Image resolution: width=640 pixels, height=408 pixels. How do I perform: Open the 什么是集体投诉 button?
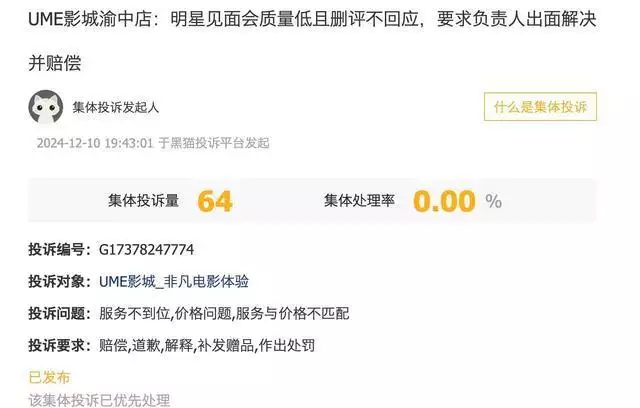pos(540,107)
